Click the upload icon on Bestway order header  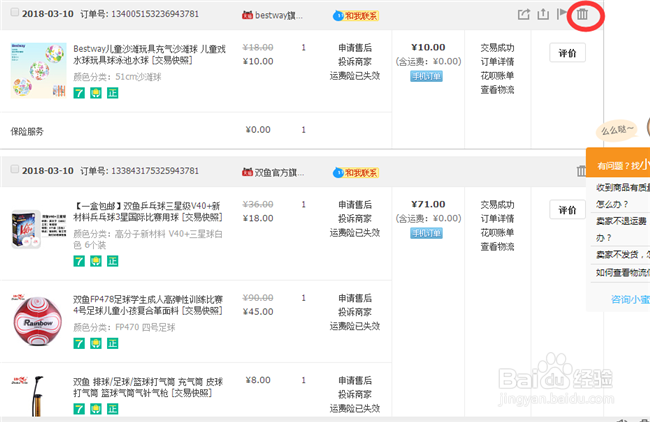[543, 14]
